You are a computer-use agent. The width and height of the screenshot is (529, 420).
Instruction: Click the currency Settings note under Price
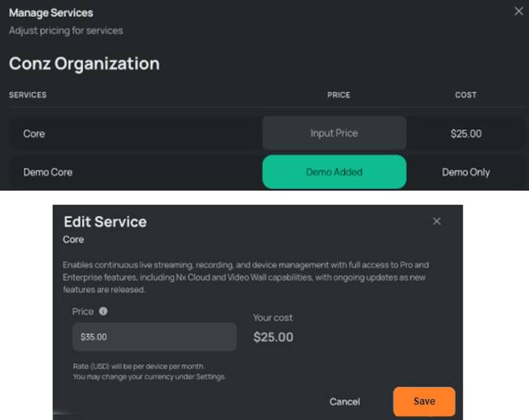coord(149,377)
